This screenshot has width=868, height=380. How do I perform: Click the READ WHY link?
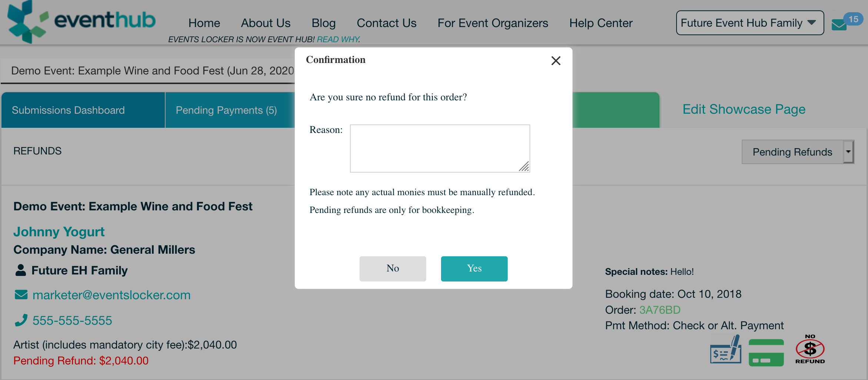pos(338,39)
